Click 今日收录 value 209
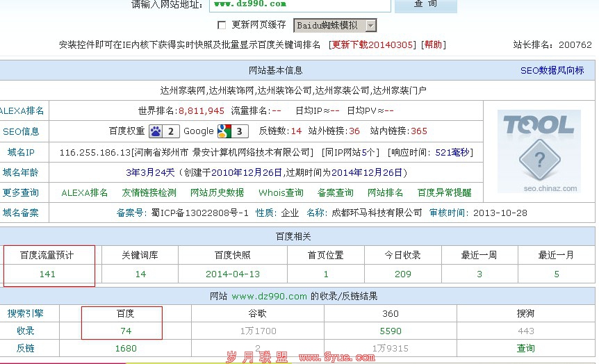 pos(403,274)
